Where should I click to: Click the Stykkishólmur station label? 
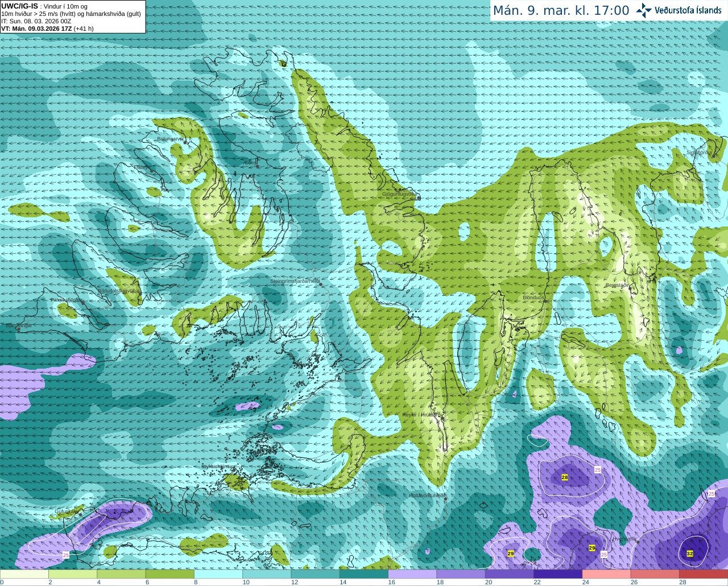[x=218, y=466]
